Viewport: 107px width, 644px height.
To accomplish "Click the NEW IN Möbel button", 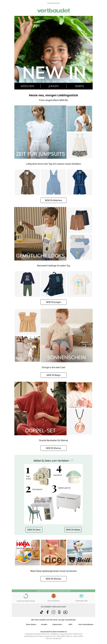I will (73, 529).
